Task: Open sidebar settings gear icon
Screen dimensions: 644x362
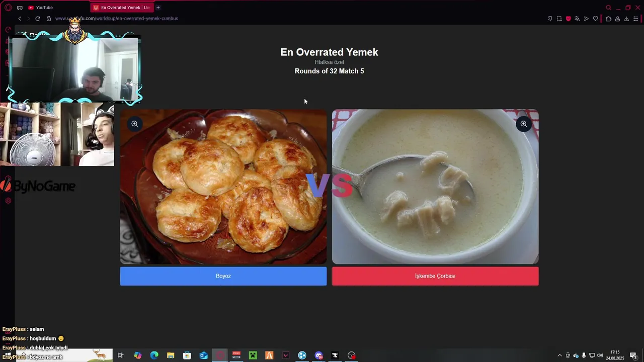Action: tap(8, 201)
